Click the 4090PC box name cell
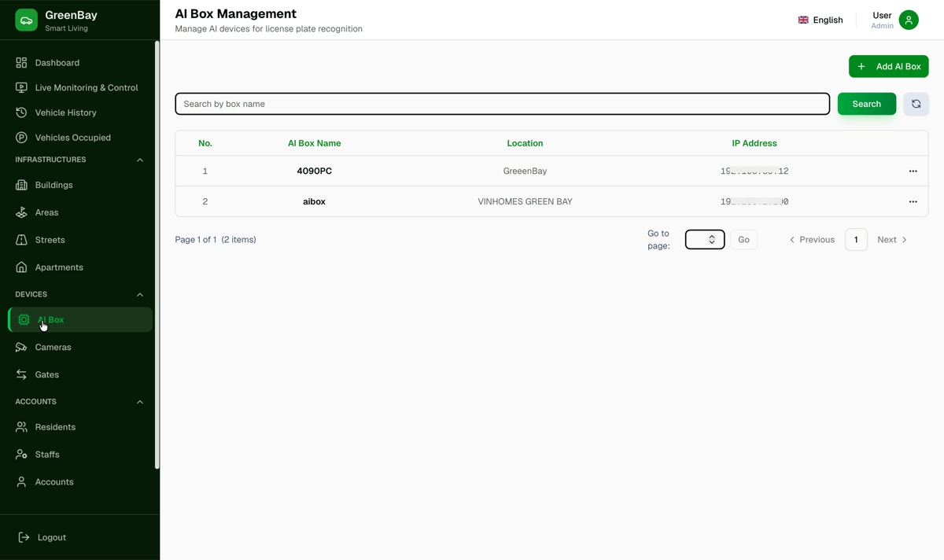This screenshot has width=944, height=560. (x=314, y=171)
